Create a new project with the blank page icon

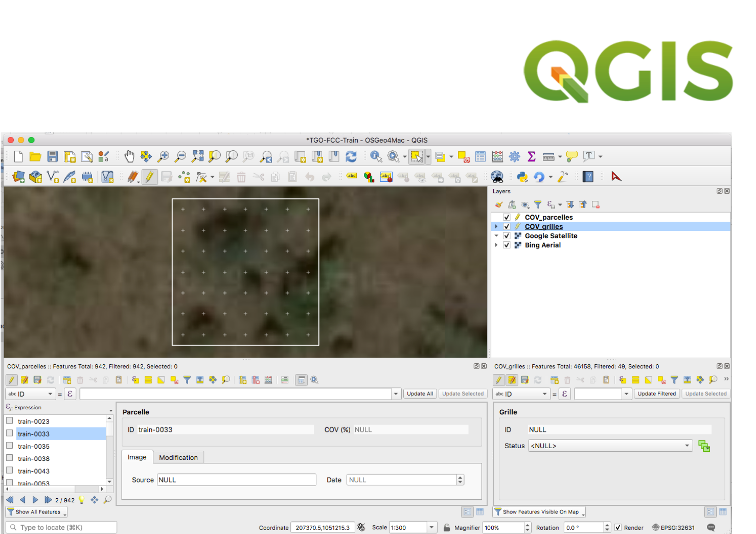click(18, 156)
